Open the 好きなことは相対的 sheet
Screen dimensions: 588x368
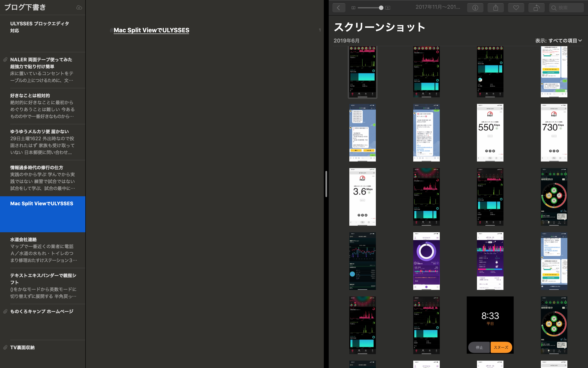(x=43, y=106)
